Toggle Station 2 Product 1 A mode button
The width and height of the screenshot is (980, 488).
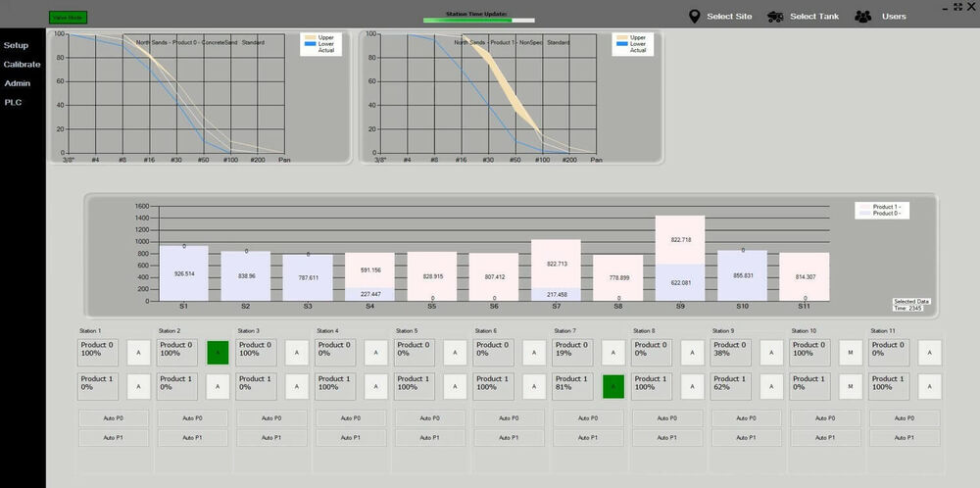click(218, 387)
